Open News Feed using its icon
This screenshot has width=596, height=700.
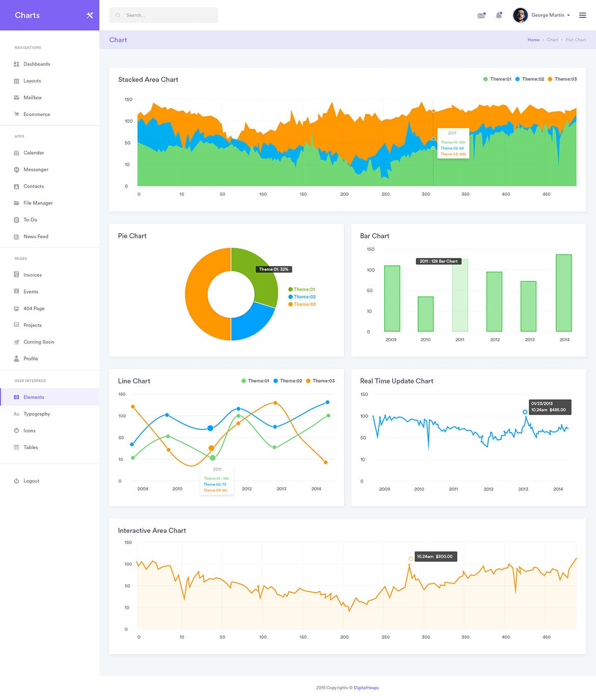(16, 236)
